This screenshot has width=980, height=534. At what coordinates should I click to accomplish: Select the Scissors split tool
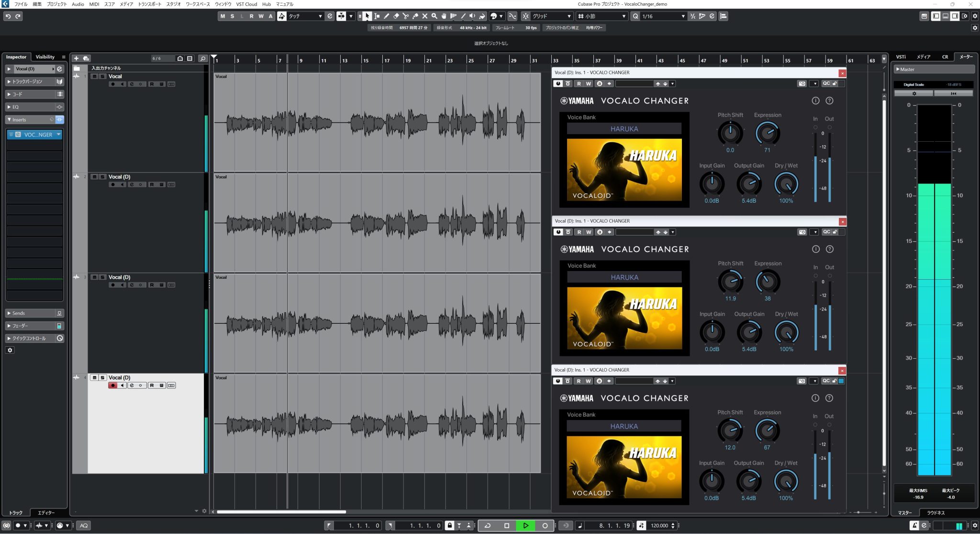pyautogui.click(x=405, y=16)
